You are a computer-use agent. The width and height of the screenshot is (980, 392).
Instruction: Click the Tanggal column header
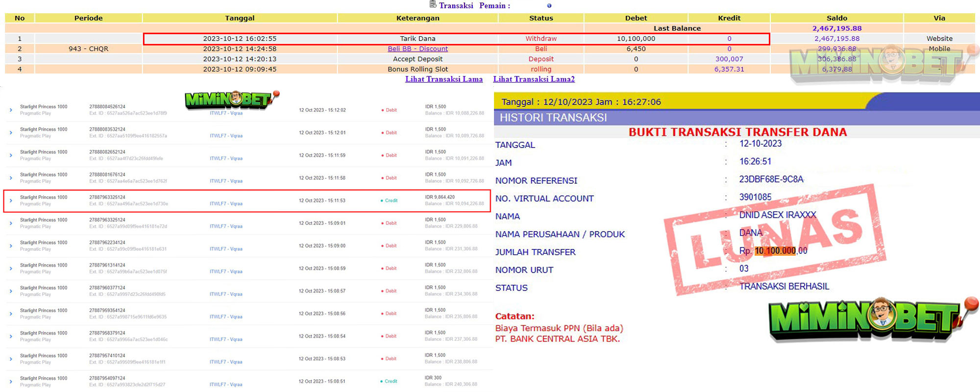tap(240, 18)
